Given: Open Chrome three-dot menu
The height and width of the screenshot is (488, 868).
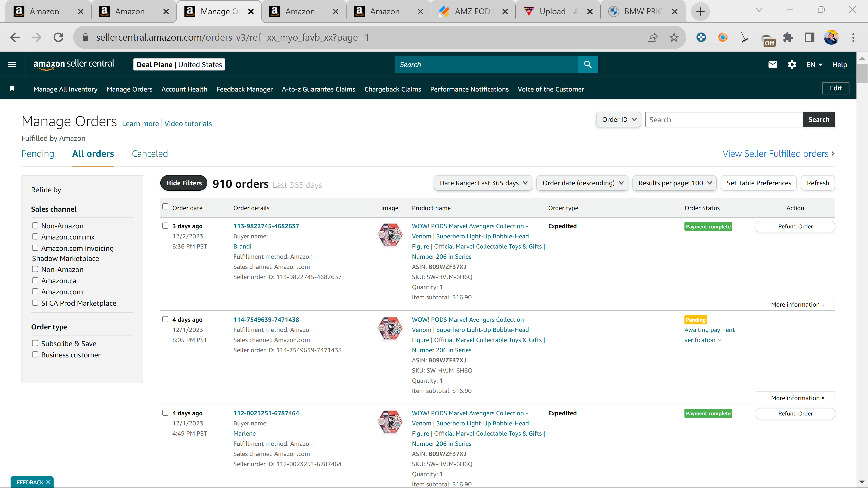Looking at the screenshot, I should (853, 37).
